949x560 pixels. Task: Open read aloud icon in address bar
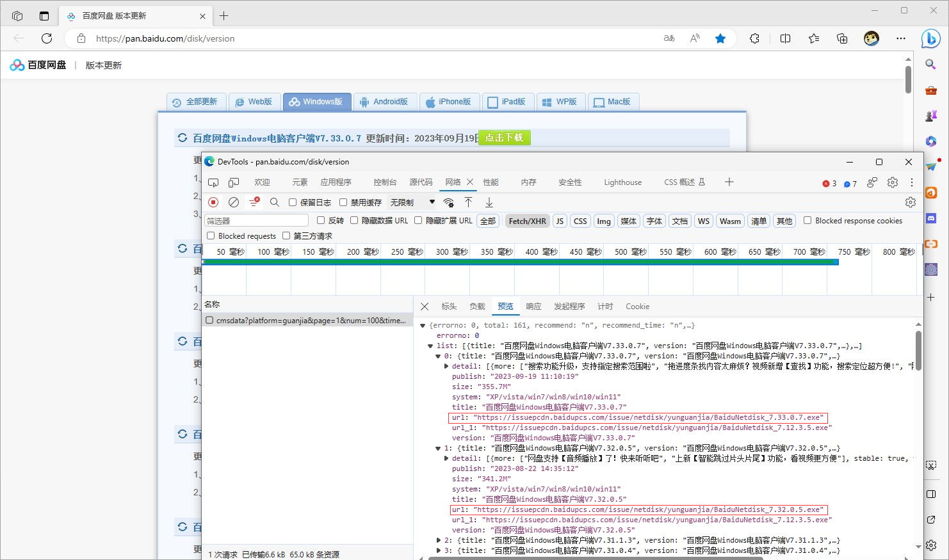tap(695, 38)
